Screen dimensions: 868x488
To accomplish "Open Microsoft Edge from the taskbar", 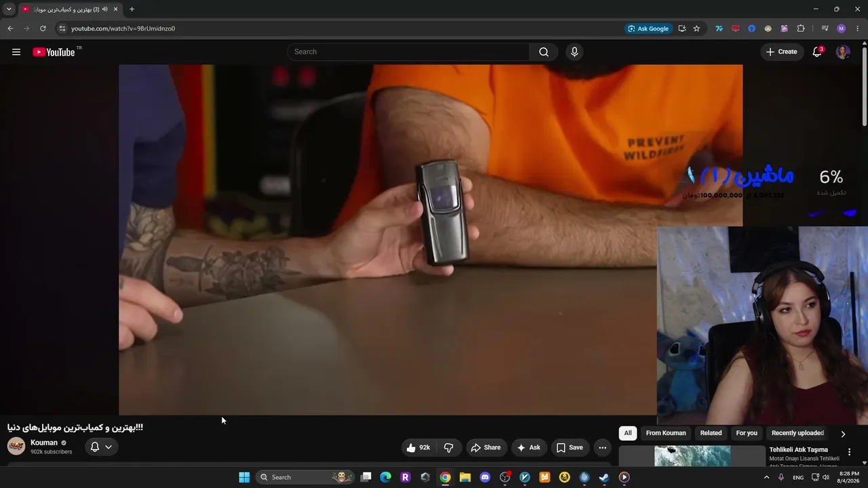I will pyautogui.click(x=386, y=477).
